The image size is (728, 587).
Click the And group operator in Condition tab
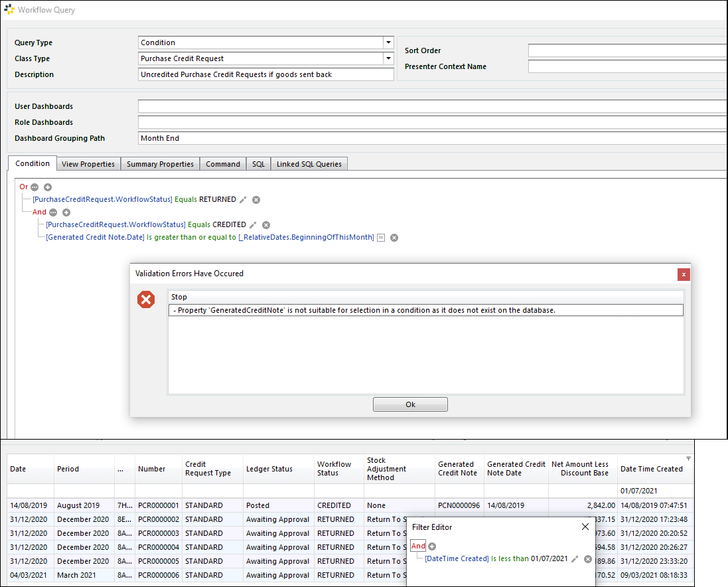click(x=39, y=212)
